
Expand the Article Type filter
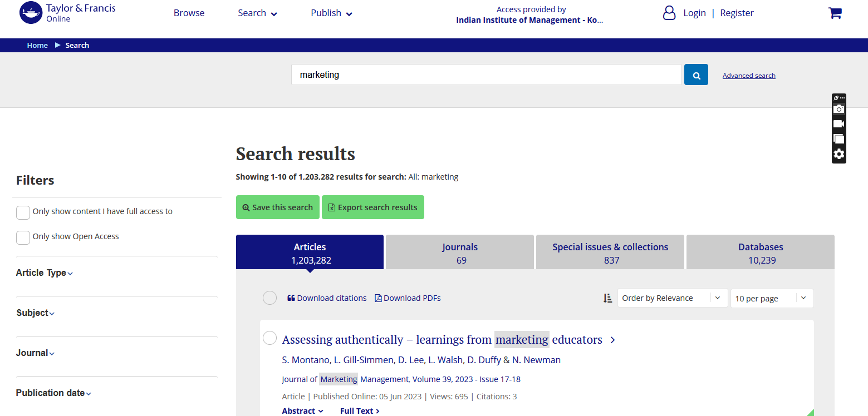(x=45, y=273)
